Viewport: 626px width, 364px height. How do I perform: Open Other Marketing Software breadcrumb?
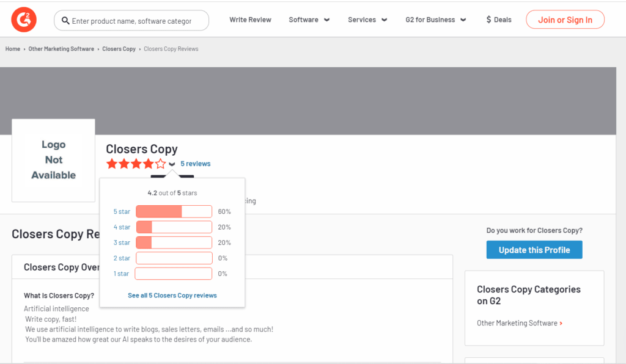click(61, 49)
